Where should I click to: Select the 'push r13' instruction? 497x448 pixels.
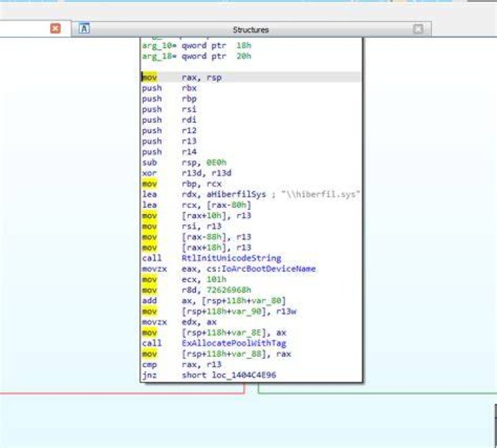point(169,141)
